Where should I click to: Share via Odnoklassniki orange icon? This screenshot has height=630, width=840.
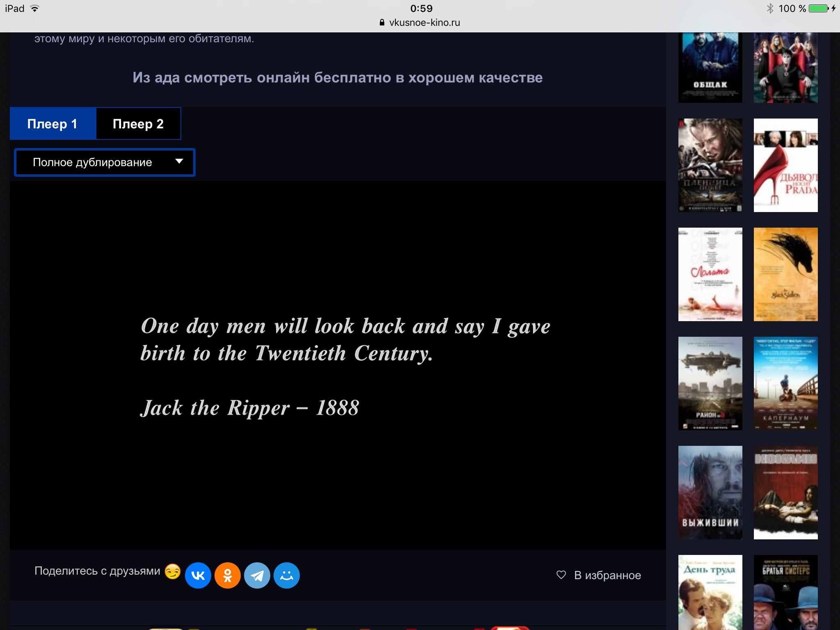click(x=228, y=575)
